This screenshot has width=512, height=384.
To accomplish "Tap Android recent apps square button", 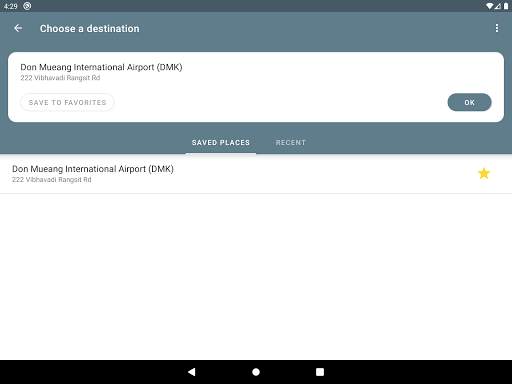I will click(x=320, y=372).
